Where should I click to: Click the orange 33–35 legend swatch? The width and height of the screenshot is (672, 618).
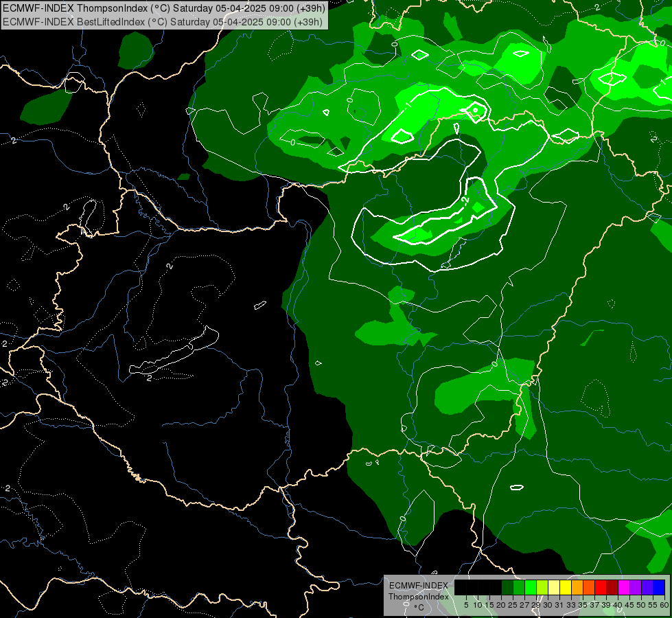(577, 587)
